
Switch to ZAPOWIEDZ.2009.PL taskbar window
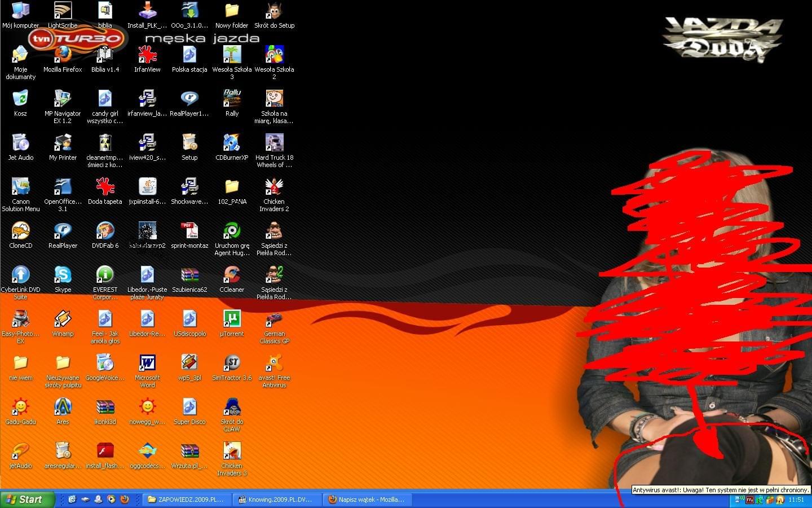click(186, 500)
